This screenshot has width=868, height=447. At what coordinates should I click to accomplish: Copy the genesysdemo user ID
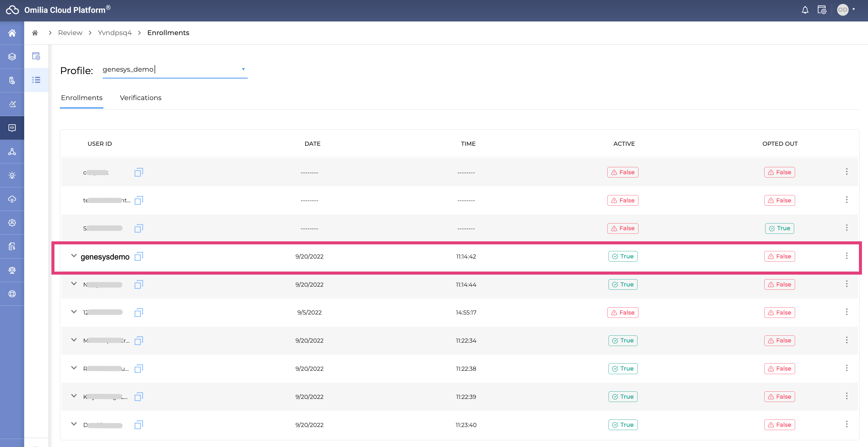tap(139, 257)
